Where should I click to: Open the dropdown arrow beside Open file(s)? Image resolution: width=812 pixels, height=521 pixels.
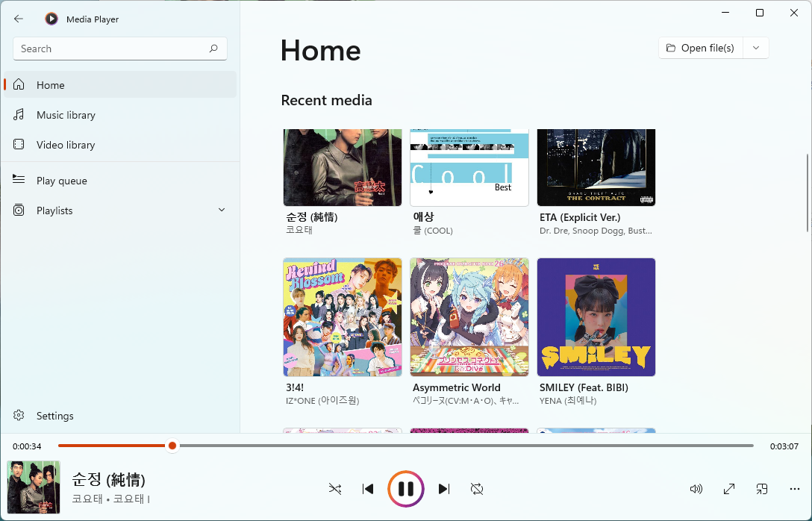pyautogui.click(x=756, y=48)
